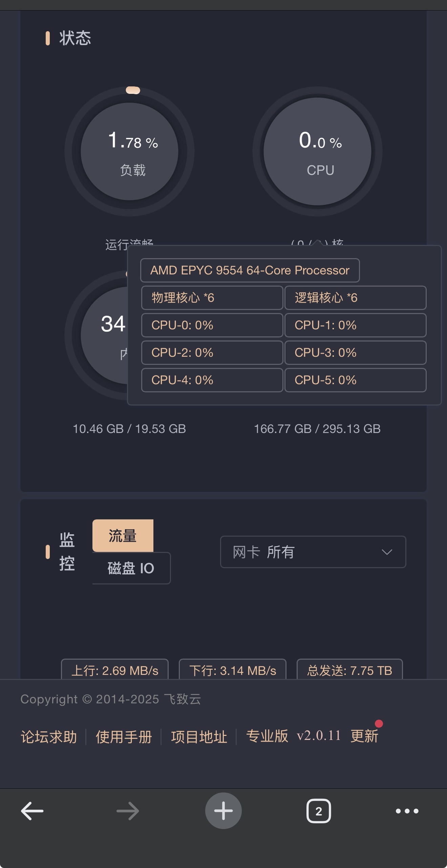Image resolution: width=447 pixels, height=868 pixels.
Task: Click the 专业版 edition link
Action: (267, 736)
